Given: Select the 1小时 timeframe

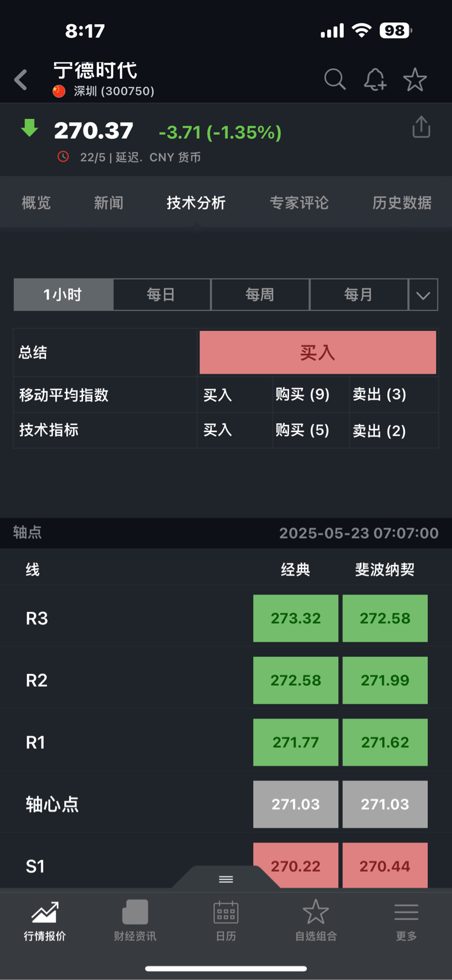Looking at the screenshot, I should (x=63, y=294).
